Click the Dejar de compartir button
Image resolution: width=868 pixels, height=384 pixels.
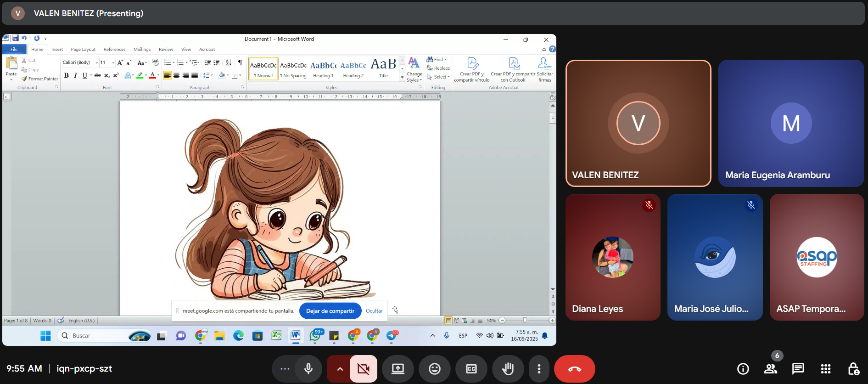pyautogui.click(x=330, y=311)
